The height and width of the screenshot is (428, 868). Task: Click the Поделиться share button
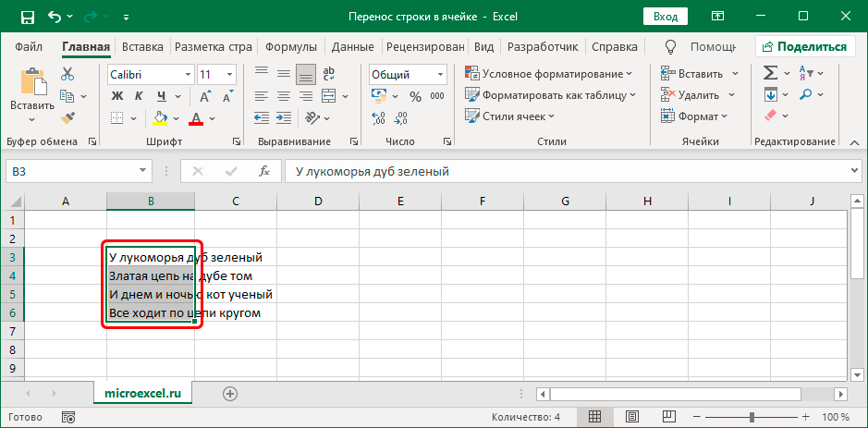804,46
